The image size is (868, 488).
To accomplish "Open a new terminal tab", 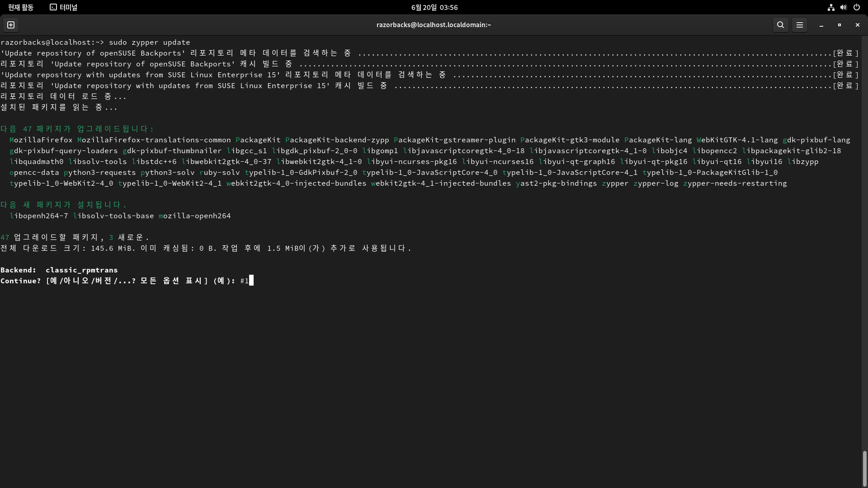I will pos(11,25).
